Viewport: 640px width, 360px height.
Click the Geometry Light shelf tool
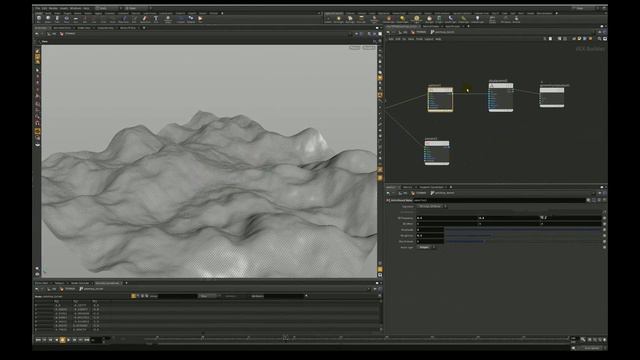[375, 19]
